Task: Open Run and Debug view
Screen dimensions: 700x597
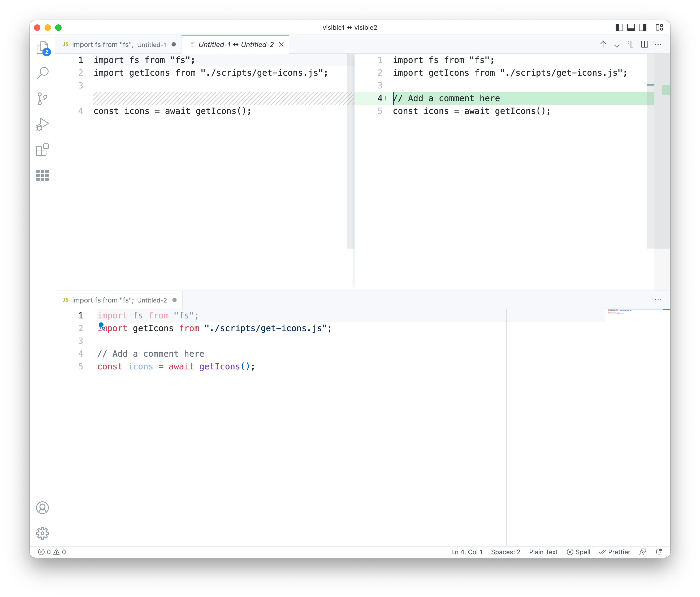Action: 42,124
